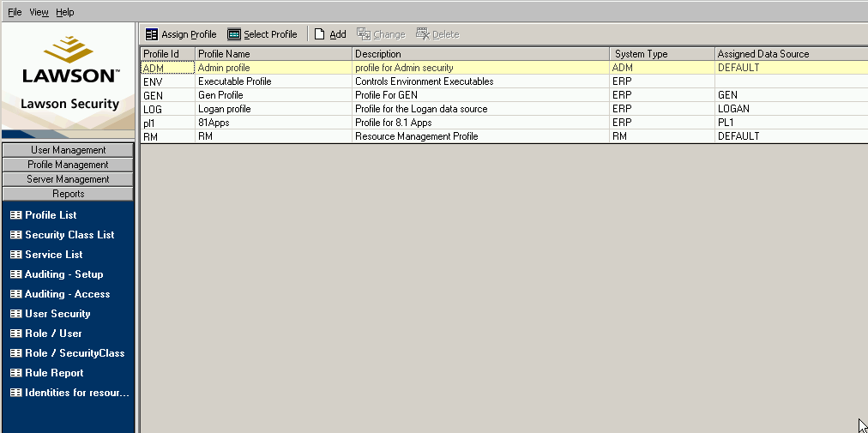Click the icon beside Rule Report
The height and width of the screenshot is (433, 868).
15,373
